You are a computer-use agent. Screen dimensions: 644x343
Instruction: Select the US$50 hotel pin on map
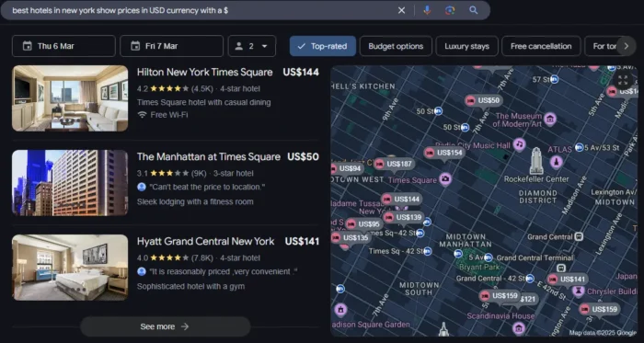483,100
